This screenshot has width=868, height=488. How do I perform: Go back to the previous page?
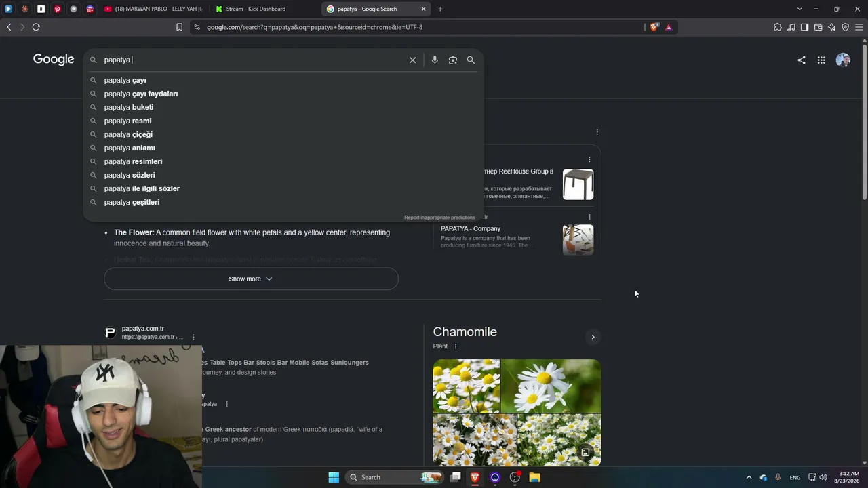9,27
